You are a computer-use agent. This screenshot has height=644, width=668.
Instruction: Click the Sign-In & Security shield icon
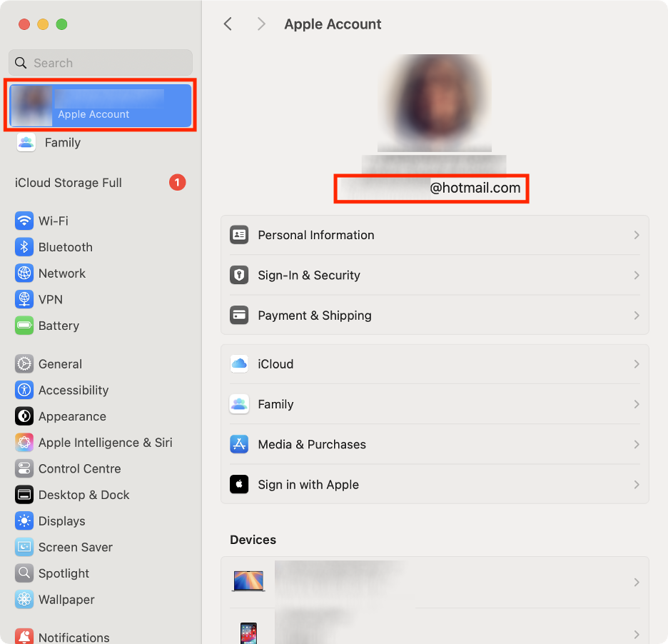click(239, 275)
